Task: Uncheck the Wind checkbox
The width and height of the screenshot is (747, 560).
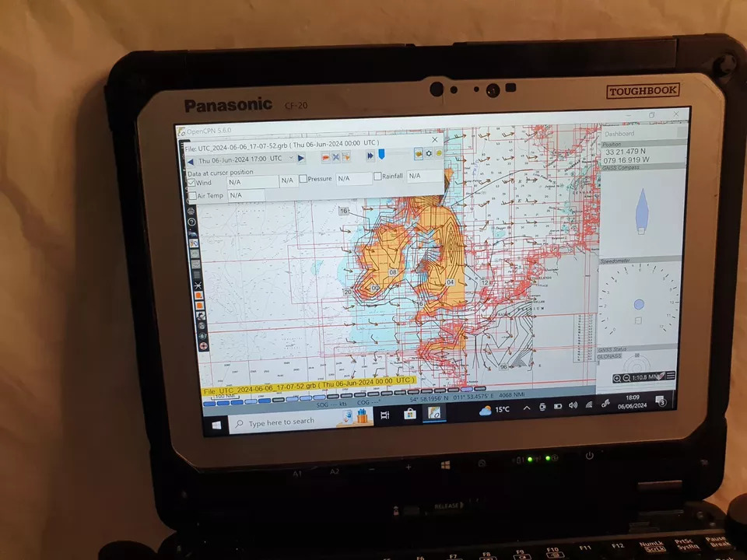Action: coord(192,183)
